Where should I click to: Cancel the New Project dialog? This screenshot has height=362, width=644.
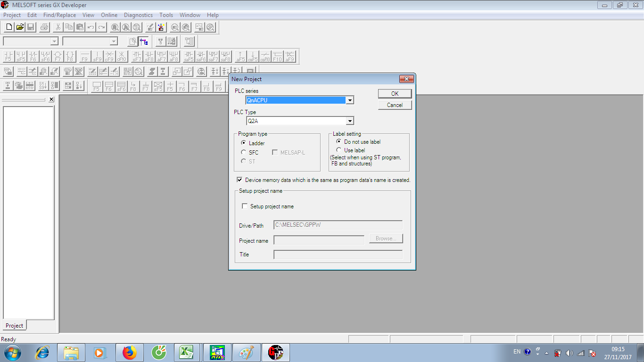click(x=395, y=105)
